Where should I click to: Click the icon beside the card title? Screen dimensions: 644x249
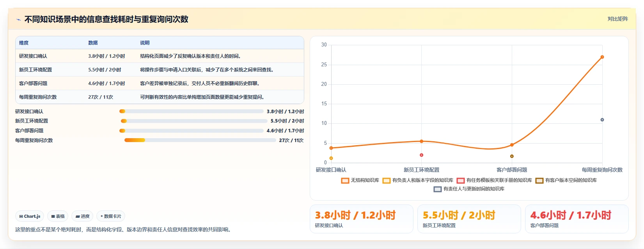click(x=18, y=20)
